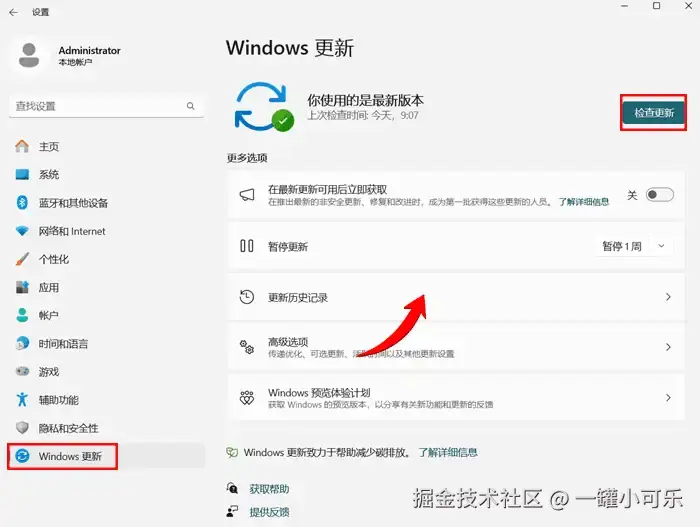Click the 你使用的是最新版本 status text

[x=365, y=100]
